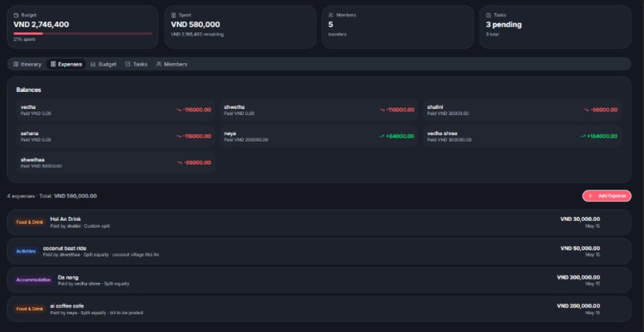Screen dimensions: 644x332
Task: Open the Tasks tab
Action: coord(136,64)
